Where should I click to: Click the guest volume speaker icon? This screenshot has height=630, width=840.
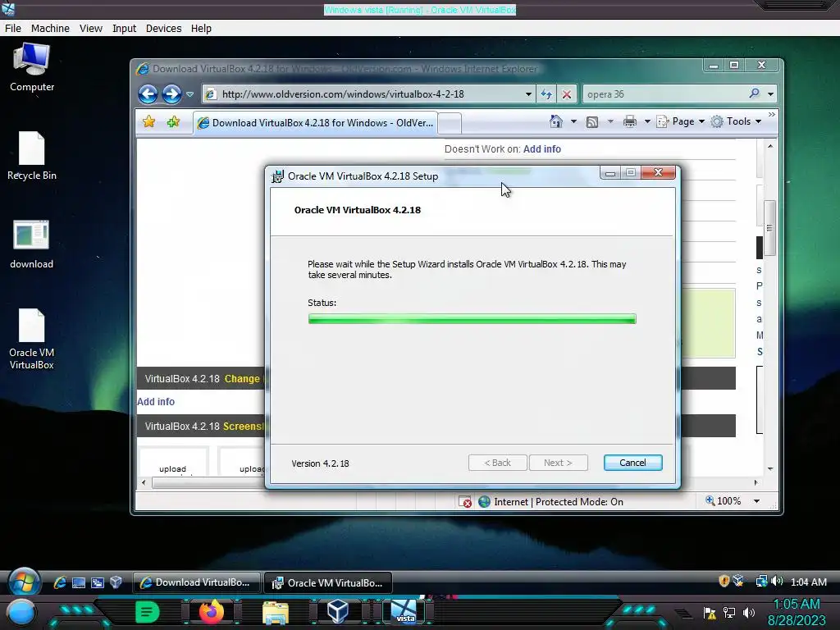[778, 582]
